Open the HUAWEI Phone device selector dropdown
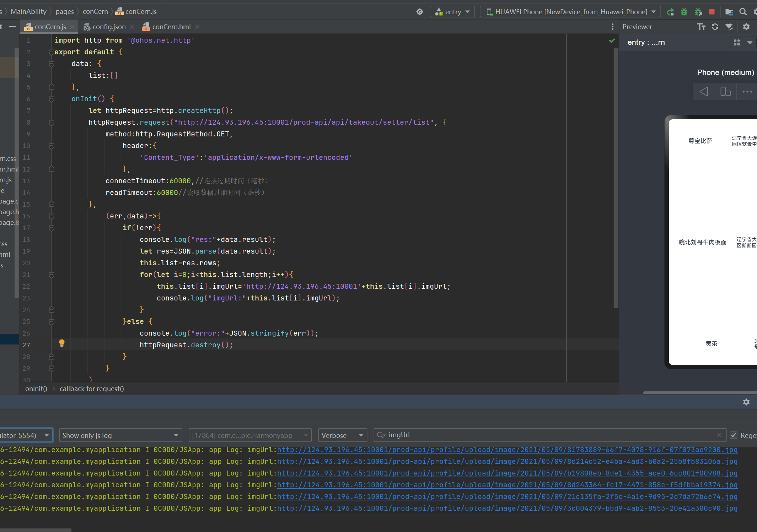Viewport: 757px width, 532px height. [x=570, y=12]
